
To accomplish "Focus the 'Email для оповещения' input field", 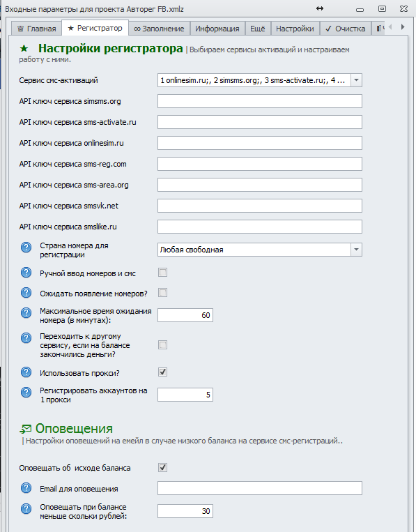I will [260, 488].
